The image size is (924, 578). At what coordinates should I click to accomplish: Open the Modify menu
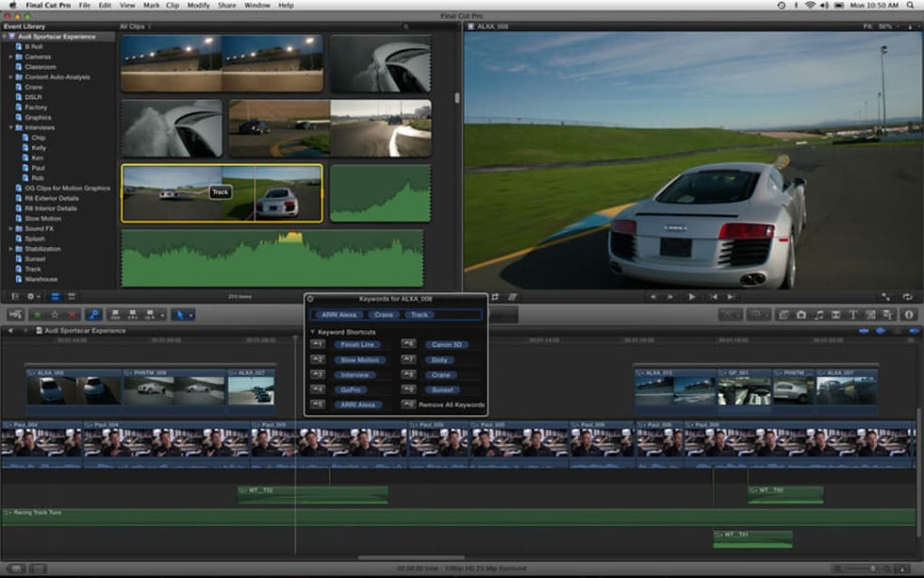(198, 5)
